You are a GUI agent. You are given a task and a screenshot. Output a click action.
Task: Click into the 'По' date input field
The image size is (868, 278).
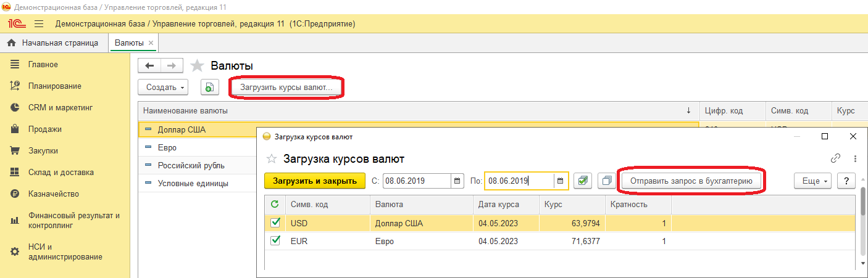point(519,181)
